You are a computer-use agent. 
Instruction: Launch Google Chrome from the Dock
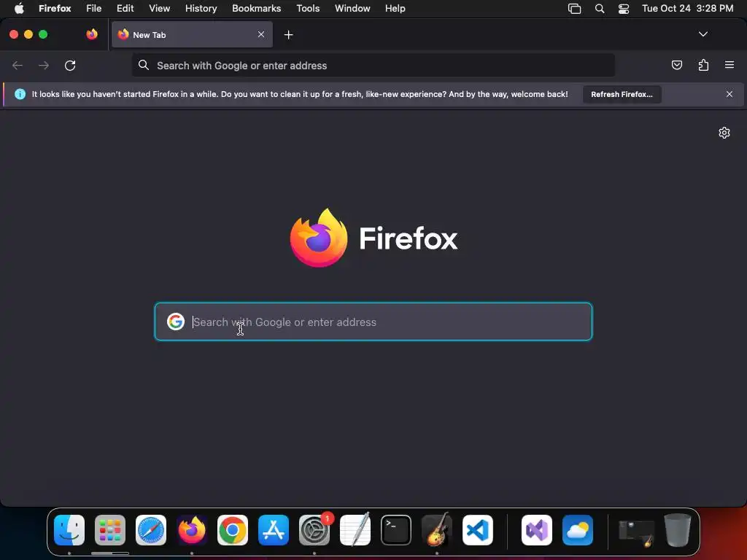[x=233, y=530]
